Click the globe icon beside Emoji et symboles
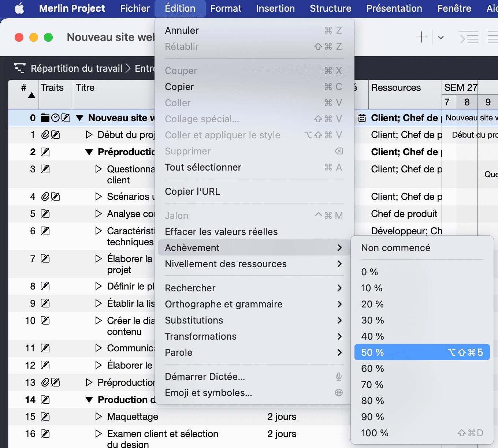Image resolution: width=498 pixels, height=448 pixels. coord(338,392)
